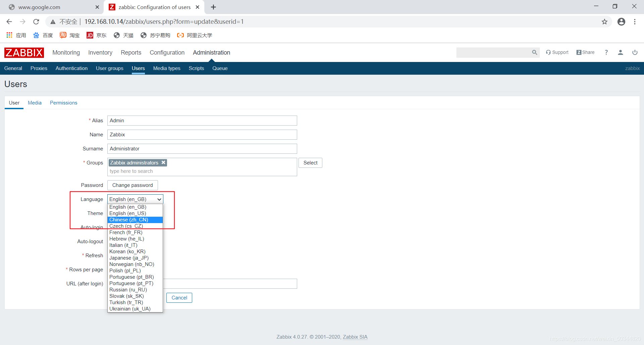
Task: Open the Zabbix SIA footer link
Action: pyautogui.click(x=355, y=337)
